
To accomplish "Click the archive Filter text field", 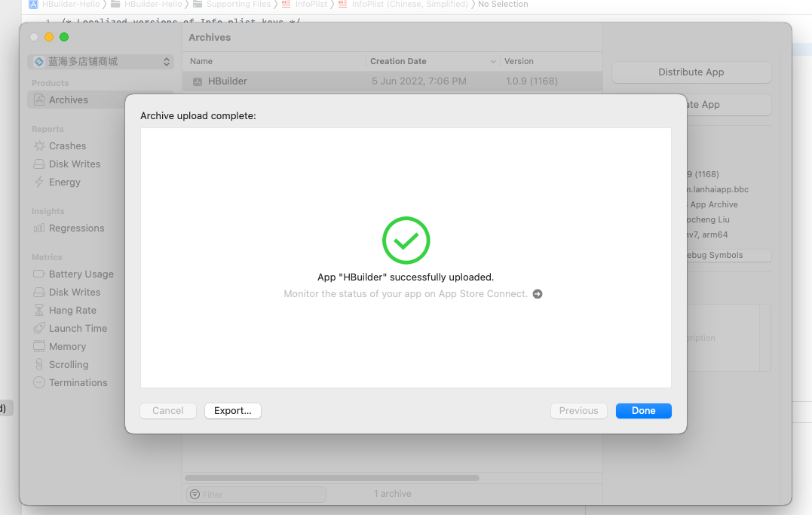I will (x=260, y=495).
